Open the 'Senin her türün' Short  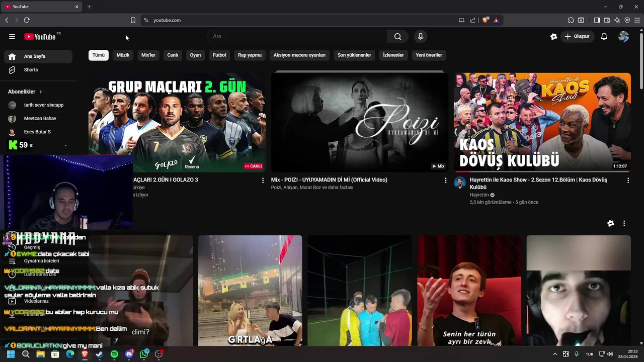[x=469, y=291]
